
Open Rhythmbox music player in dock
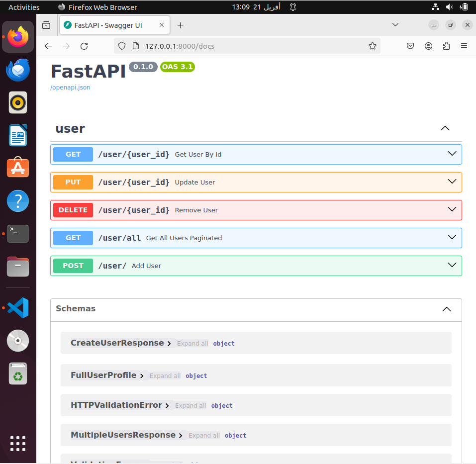click(18, 102)
